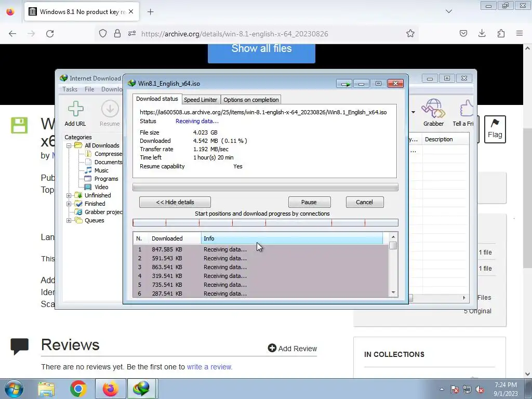Click the padlock site security icon
532x399 pixels.
pos(117,33)
